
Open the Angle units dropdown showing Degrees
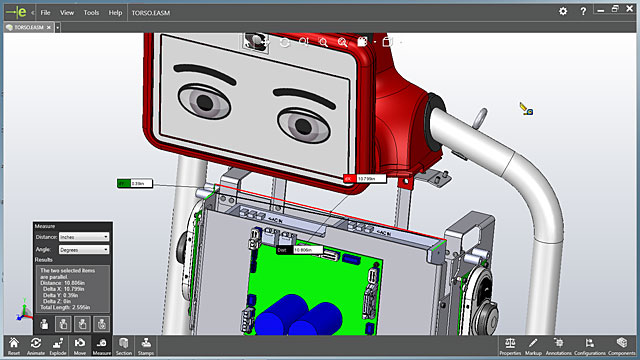(84, 249)
